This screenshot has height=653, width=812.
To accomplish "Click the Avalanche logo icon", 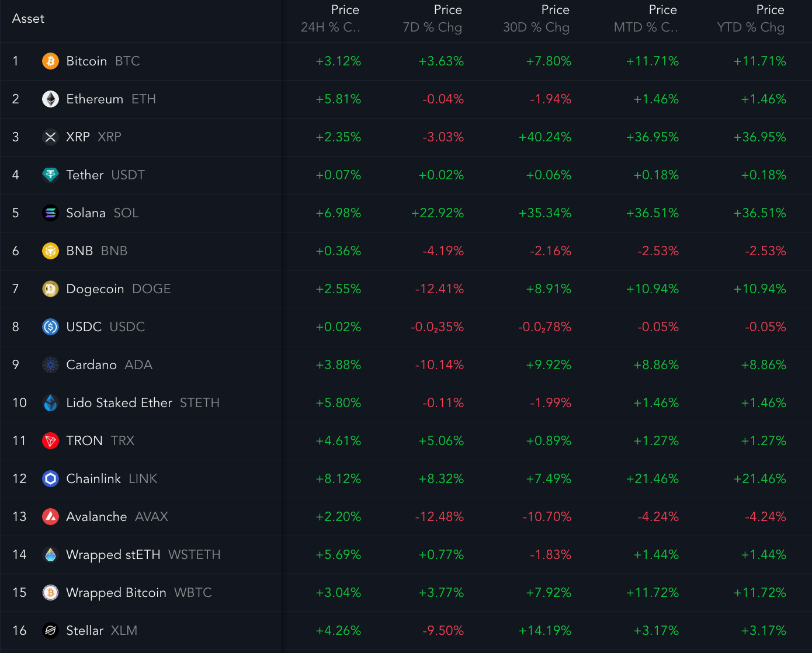I will coord(51,517).
